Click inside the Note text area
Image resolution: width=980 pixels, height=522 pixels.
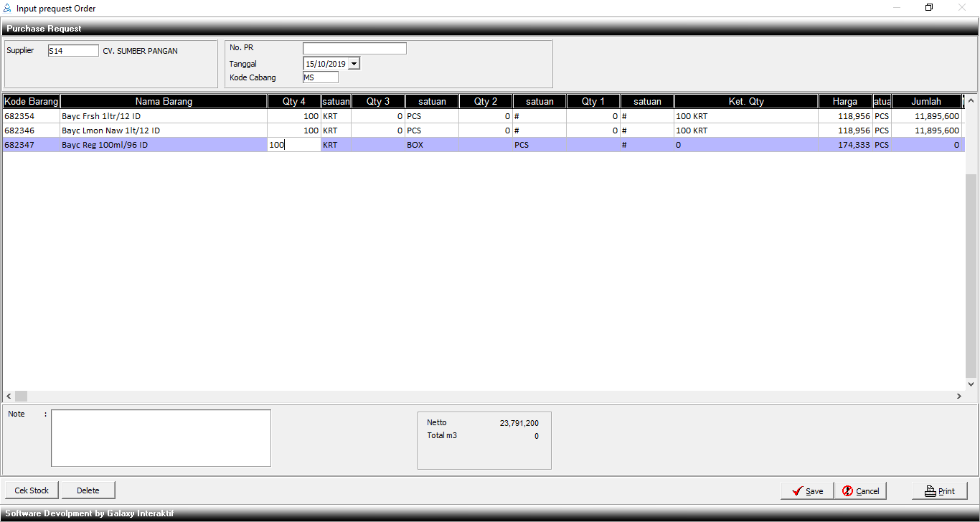coord(161,437)
